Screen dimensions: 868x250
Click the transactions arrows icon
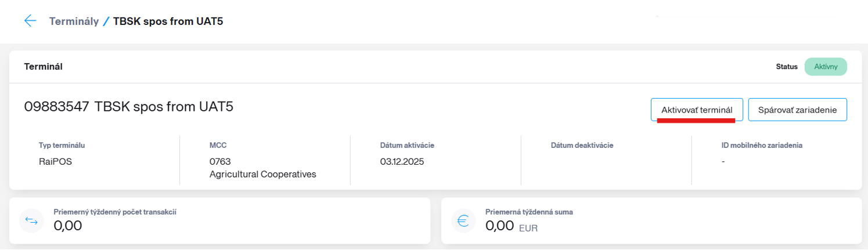coord(31,221)
